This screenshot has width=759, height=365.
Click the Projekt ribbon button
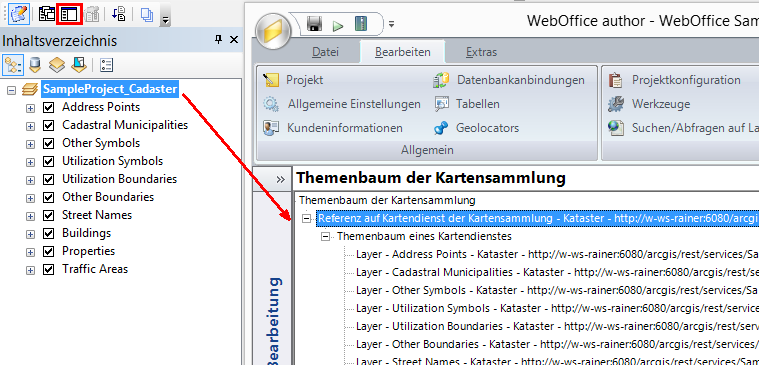pos(293,80)
